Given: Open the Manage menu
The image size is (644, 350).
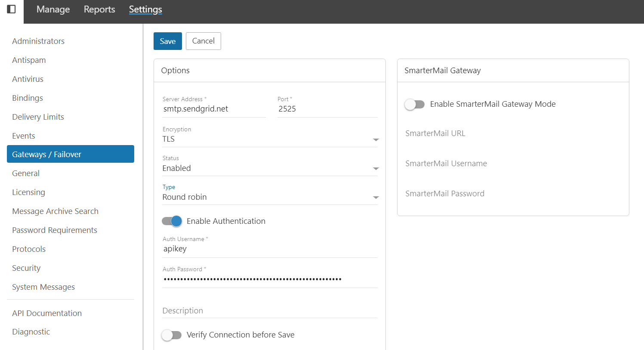Looking at the screenshot, I should (x=53, y=9).
